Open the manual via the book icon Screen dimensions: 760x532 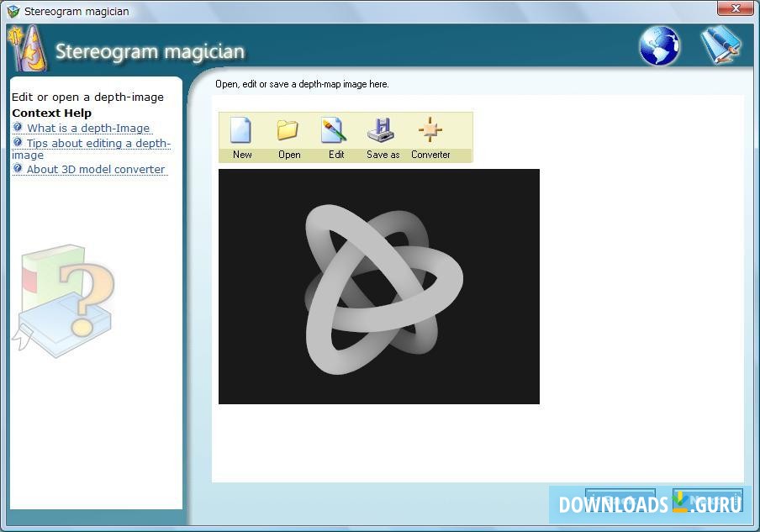click(721, 44)
